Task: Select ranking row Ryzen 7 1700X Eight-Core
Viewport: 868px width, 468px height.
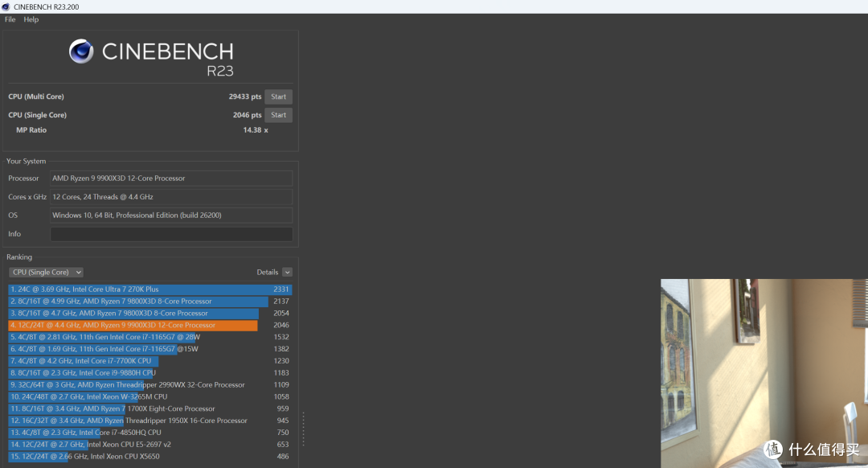Action: coord(150,408)
